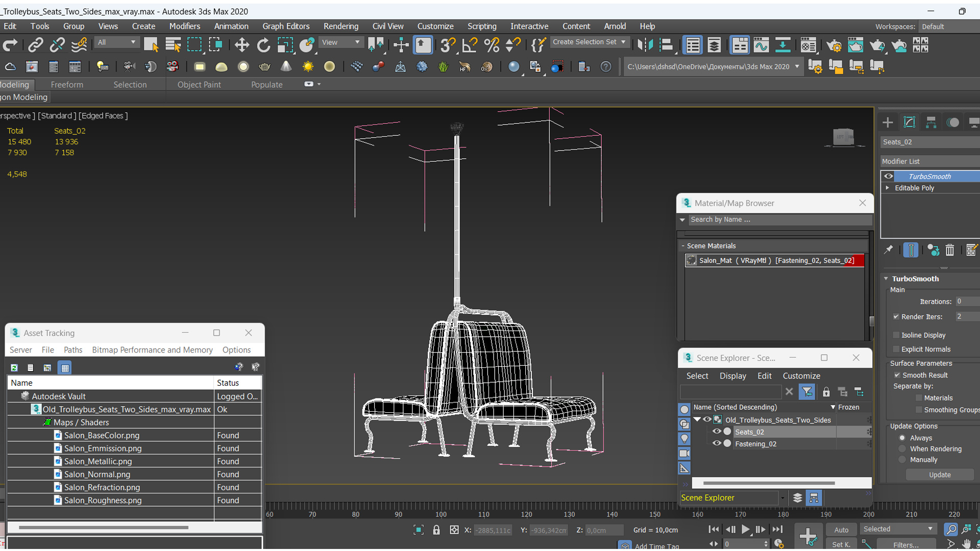
Task: Enable Explicit Normals checkbox
Action: pyautogui.click(x=896, y=349)
